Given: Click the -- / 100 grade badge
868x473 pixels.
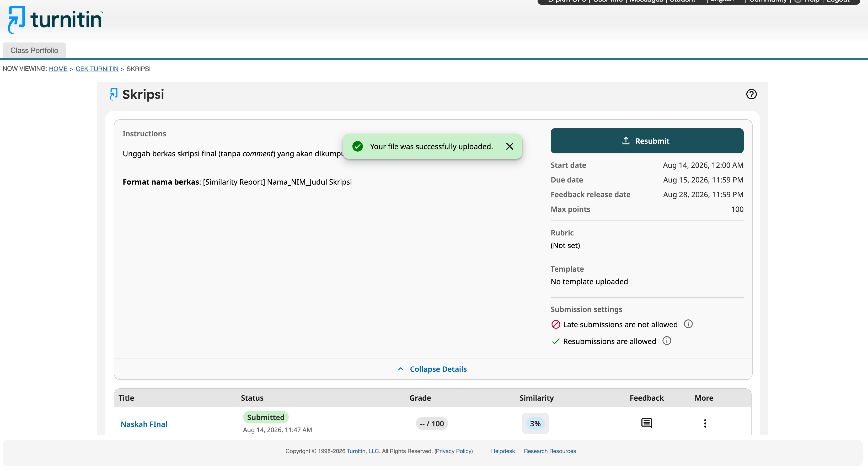Looking at the screenshot, I should pos(432,423).
